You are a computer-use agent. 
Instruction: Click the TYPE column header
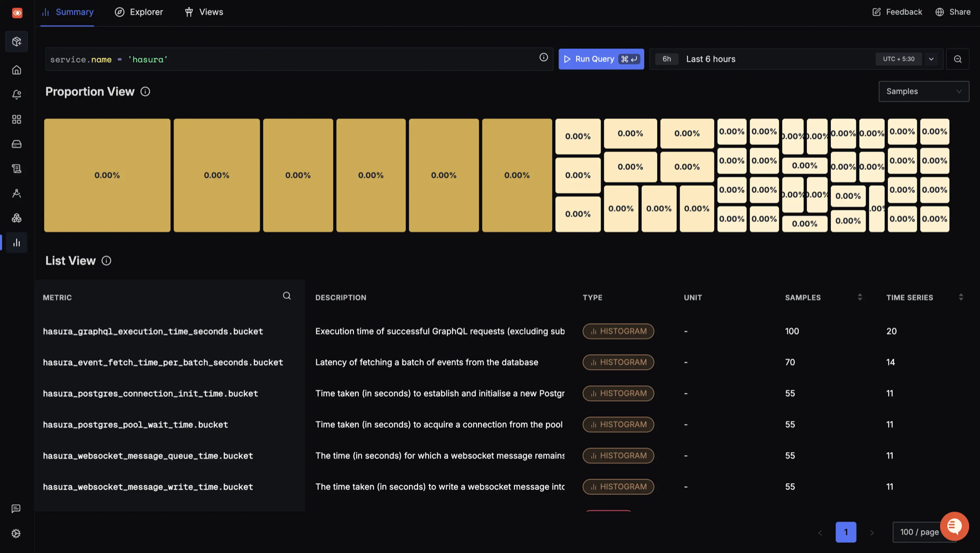tap(592, 297)
